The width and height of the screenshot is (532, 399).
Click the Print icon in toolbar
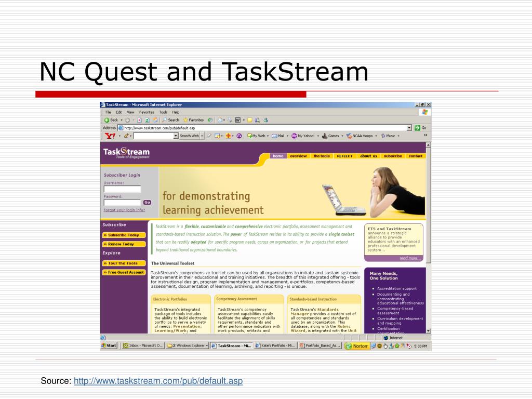tap(230, 120)
